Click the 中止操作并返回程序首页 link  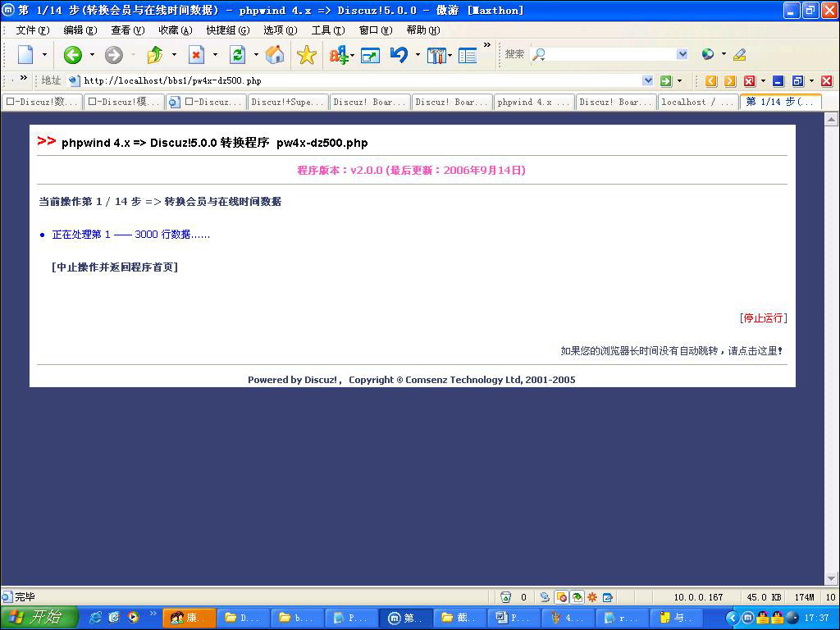(115, 267)
